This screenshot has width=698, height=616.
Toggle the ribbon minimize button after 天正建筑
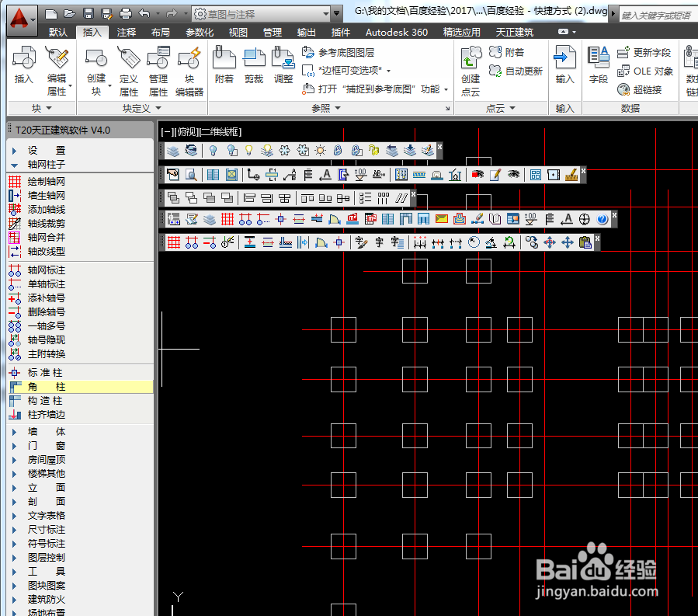564,33
